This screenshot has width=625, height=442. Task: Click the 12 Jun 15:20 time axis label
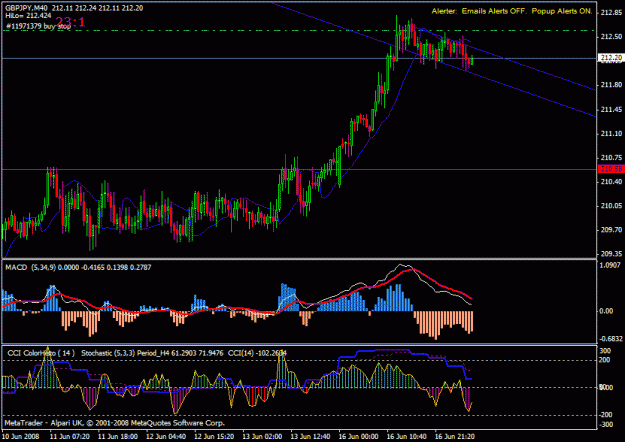click(x=214, y=436)
